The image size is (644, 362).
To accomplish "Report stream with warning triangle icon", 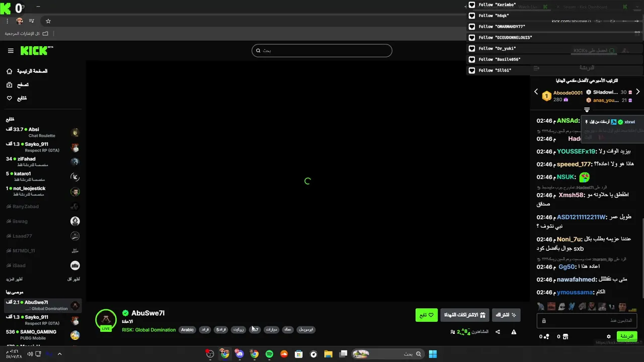I will (514, 332).
